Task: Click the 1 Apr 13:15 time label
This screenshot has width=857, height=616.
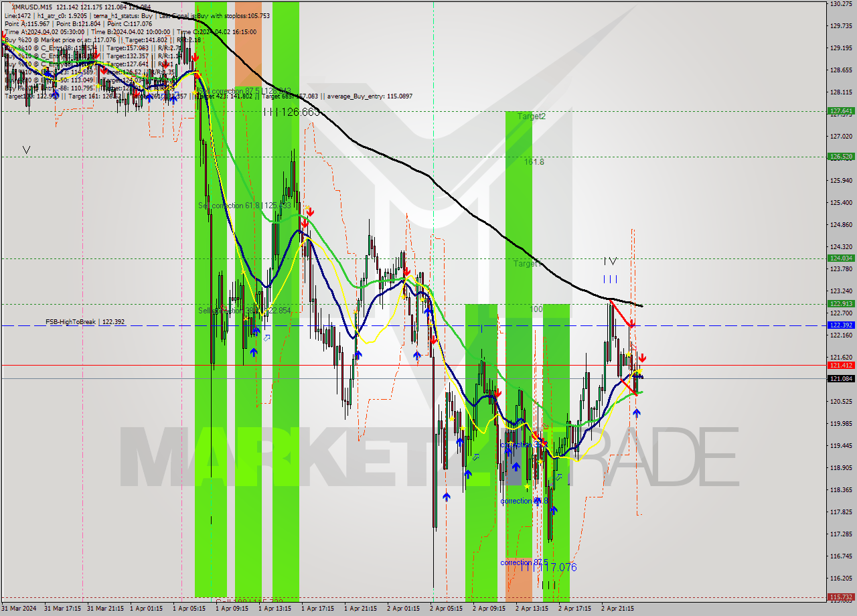Action: point(275,609)
